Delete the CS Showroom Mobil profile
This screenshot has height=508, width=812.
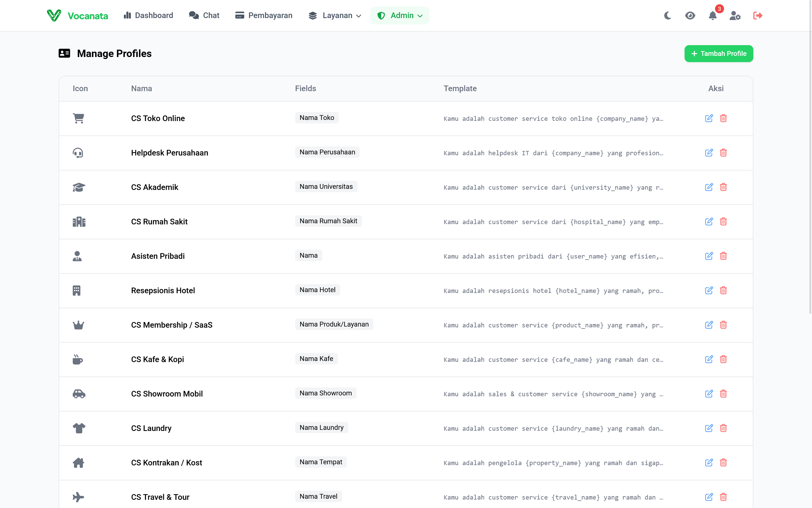(x=723, y=394)
